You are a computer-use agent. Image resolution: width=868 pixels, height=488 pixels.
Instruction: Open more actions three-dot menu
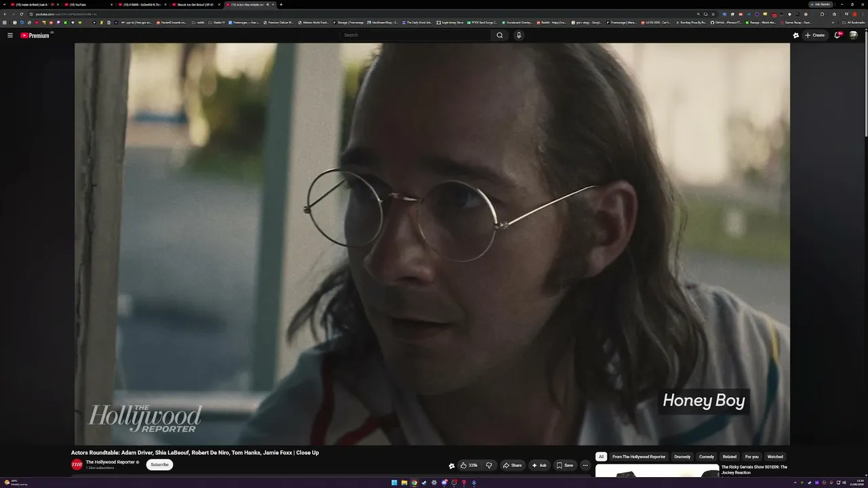[x=585, y=465]
